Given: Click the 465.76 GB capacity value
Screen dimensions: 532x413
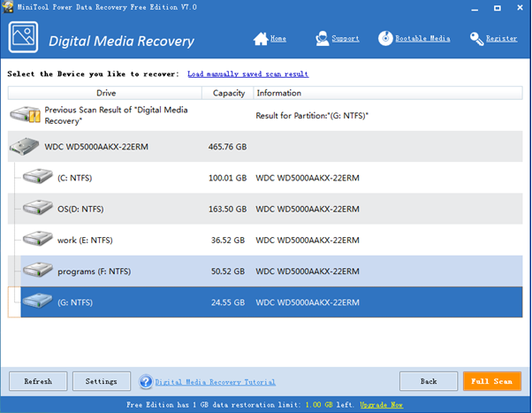Looking at the screenshot, I should [x=227, y=147].
